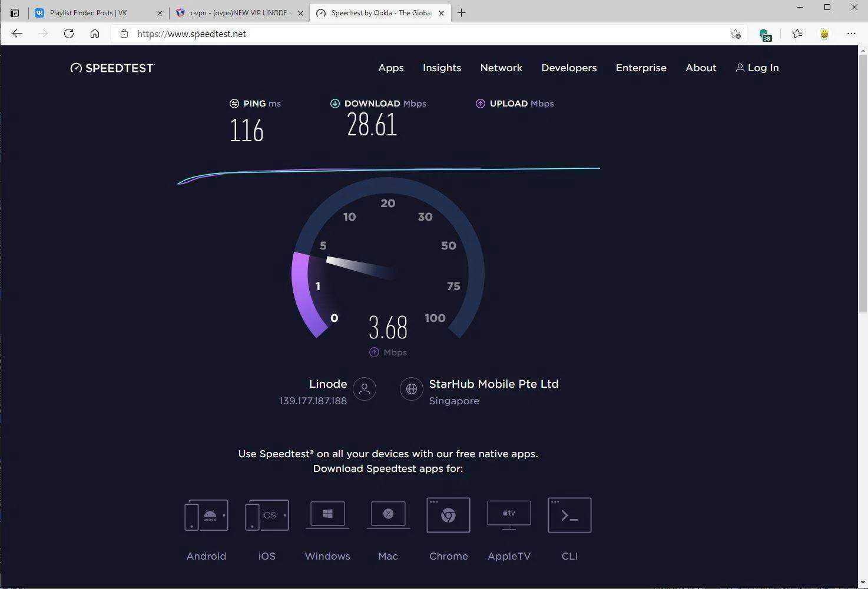Open a new browser tab
Image resolution: width=868 pixels, height=589 pixels.
462,13
